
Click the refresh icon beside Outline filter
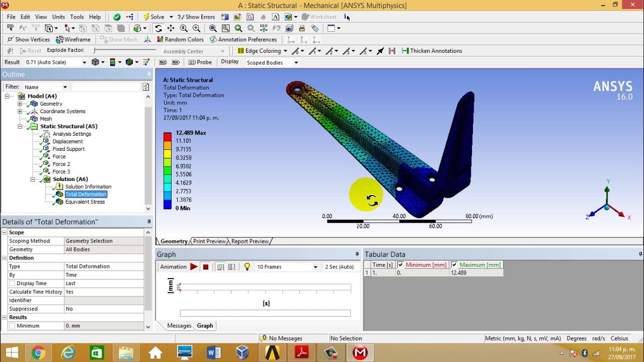pos(146,87)
